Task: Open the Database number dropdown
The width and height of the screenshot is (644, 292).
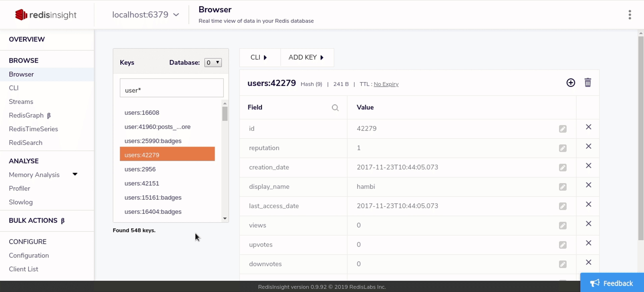Action: (213, 62)
